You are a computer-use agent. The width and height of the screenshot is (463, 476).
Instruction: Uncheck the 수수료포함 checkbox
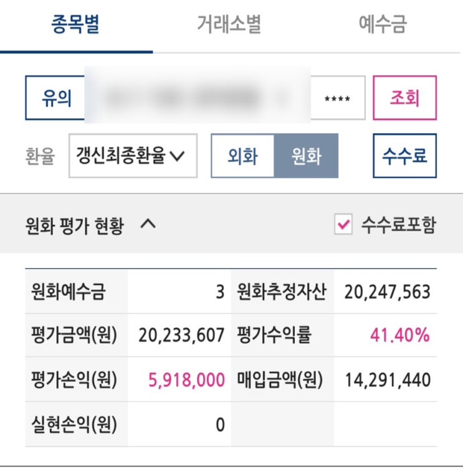pos(343,225)
